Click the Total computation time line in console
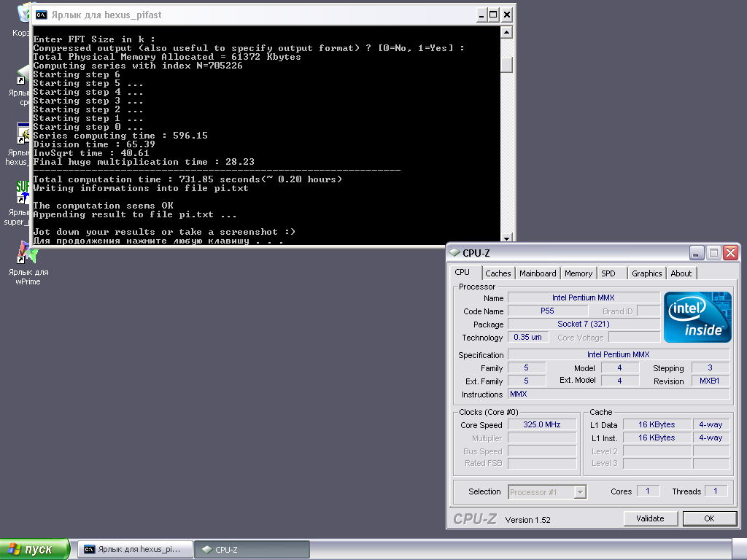Screen dimensions: 747x560 (187, 179)
